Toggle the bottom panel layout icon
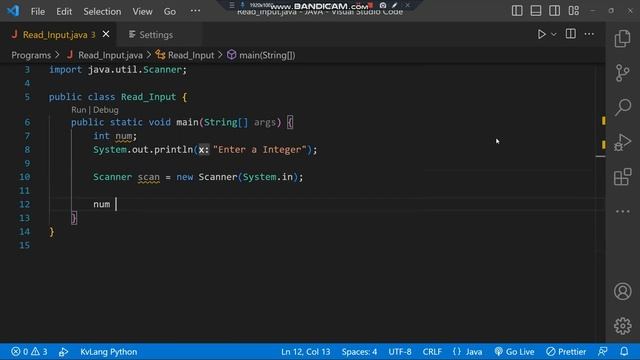This screenshot has width=640, height=360. click(x=536, y=11)
